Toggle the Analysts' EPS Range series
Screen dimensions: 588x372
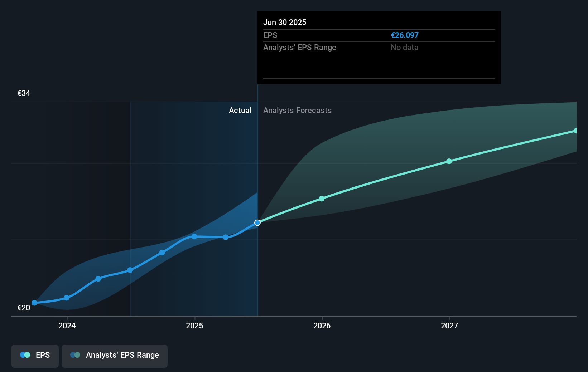click(115, 356)
